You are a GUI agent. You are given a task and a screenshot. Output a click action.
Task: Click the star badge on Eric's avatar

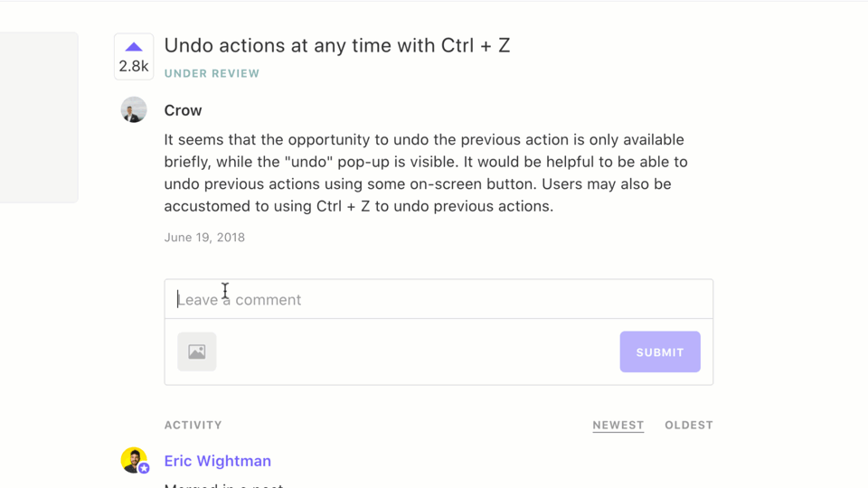(144, 468)
